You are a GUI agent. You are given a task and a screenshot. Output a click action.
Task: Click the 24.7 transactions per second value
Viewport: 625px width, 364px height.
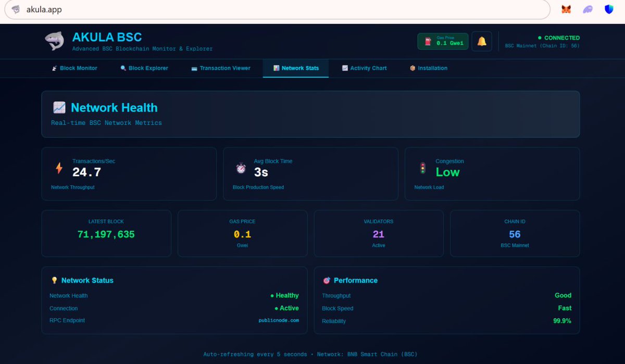tap(86, 172)
